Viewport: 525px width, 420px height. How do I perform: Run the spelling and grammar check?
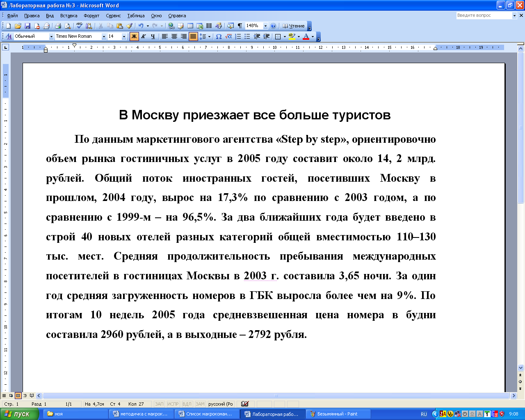(x=79, y=26)
